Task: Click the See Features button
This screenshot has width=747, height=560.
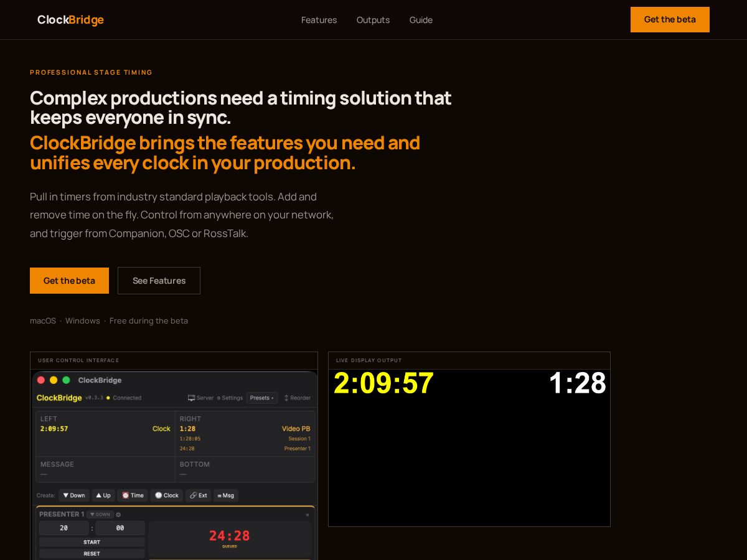Action: coord(159,281)
